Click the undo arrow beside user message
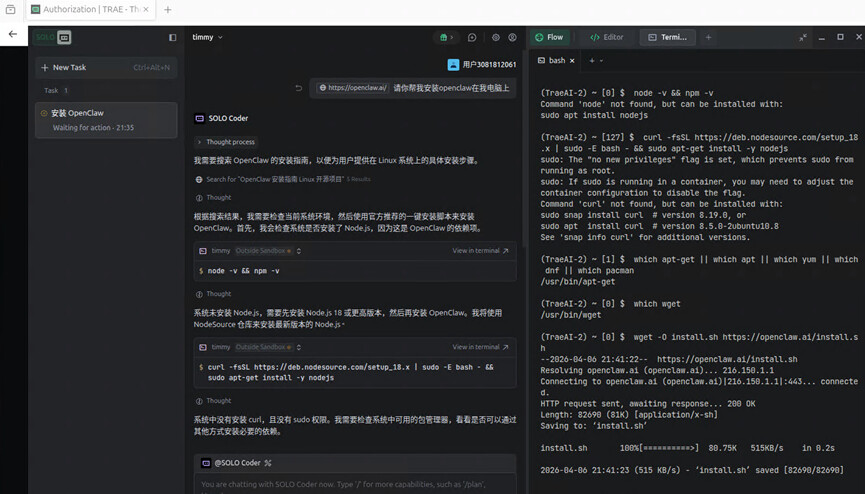The width and height of the screenshot is (865, 494). [298, 88]
